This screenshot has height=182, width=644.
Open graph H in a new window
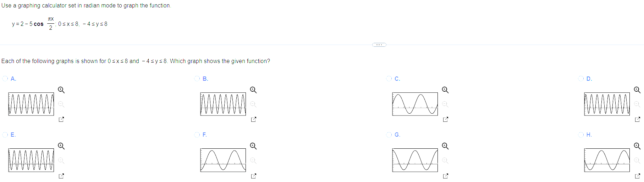[x=637, y=176]
